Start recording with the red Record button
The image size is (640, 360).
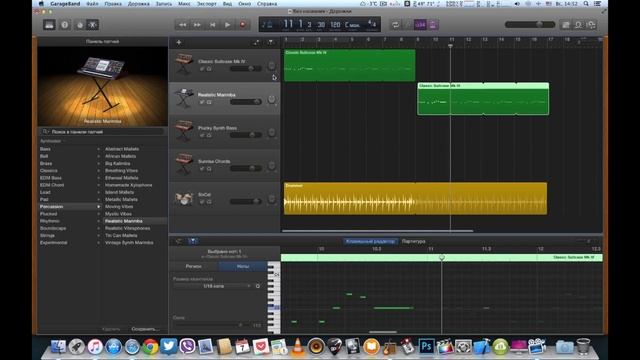point(243,25)
